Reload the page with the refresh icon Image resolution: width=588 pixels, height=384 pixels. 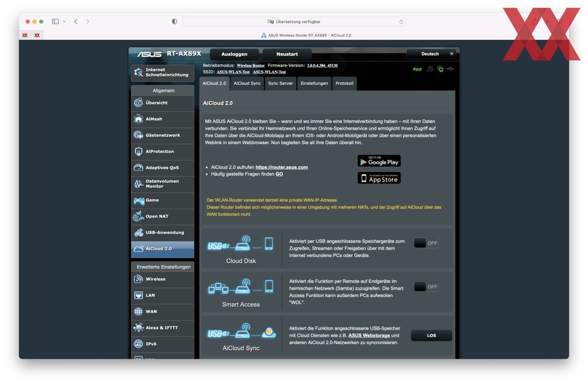(401, 22)
